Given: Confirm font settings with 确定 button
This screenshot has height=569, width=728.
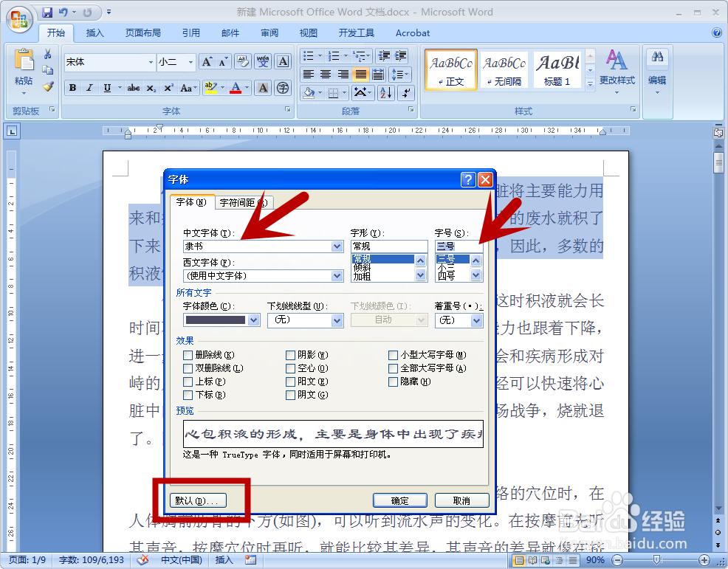Looking at the screenshot, I should click(x=399, y=500).
